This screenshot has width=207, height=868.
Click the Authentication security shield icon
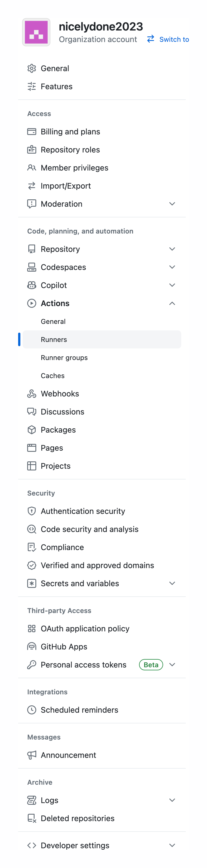32,511
